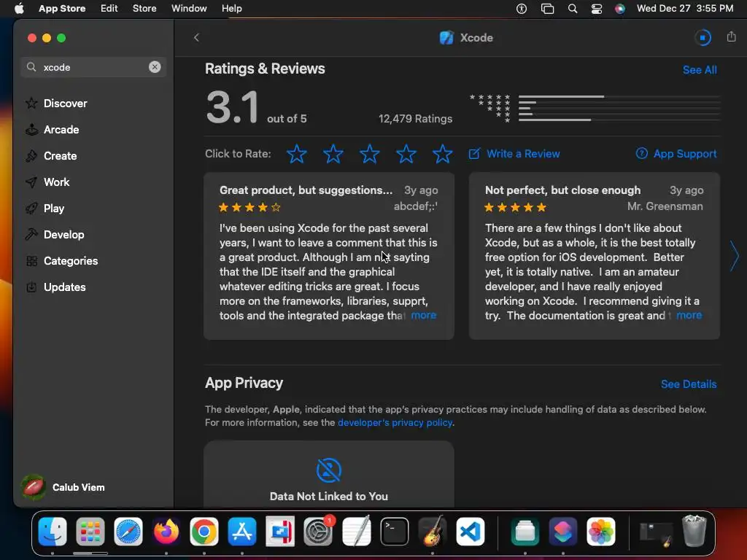Rate Xcode two stars
This screenshot has width=747, height=560.
333,154
